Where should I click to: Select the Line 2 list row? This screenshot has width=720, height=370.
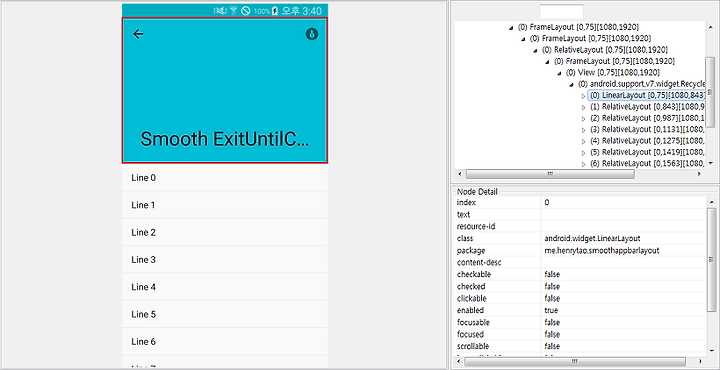(225, 232)
